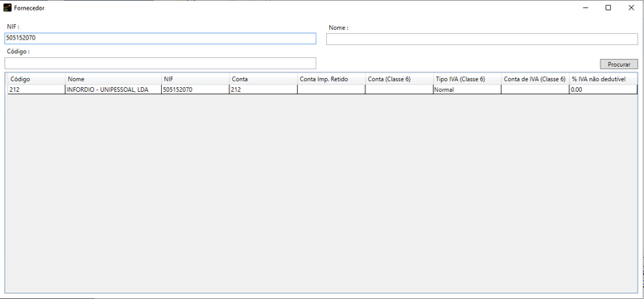644x299 pixels.
Task: Click into the Nome search field
Action: click(x=481, y=39)
